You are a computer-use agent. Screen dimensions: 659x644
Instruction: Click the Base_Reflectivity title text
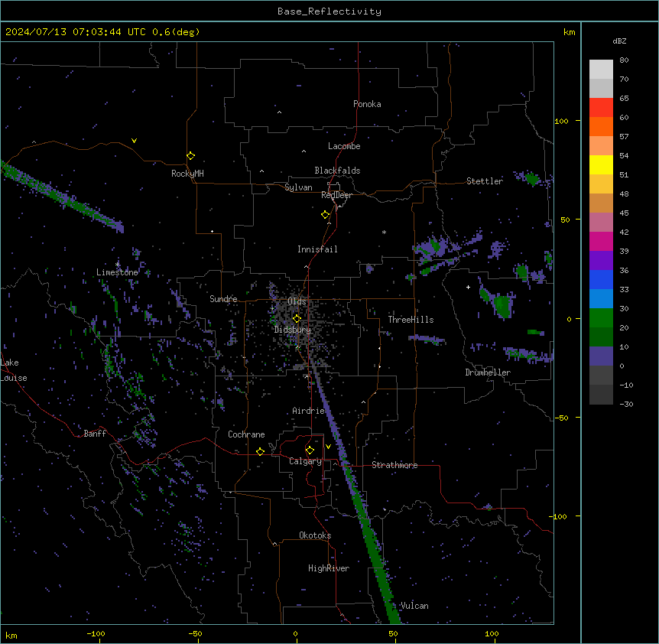click(329, 11)
